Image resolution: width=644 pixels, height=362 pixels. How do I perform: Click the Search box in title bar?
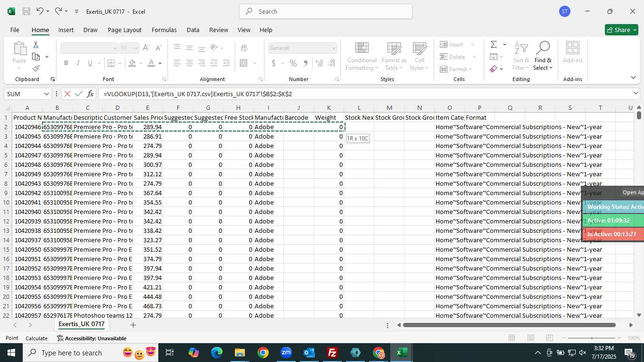coord(326,11)
